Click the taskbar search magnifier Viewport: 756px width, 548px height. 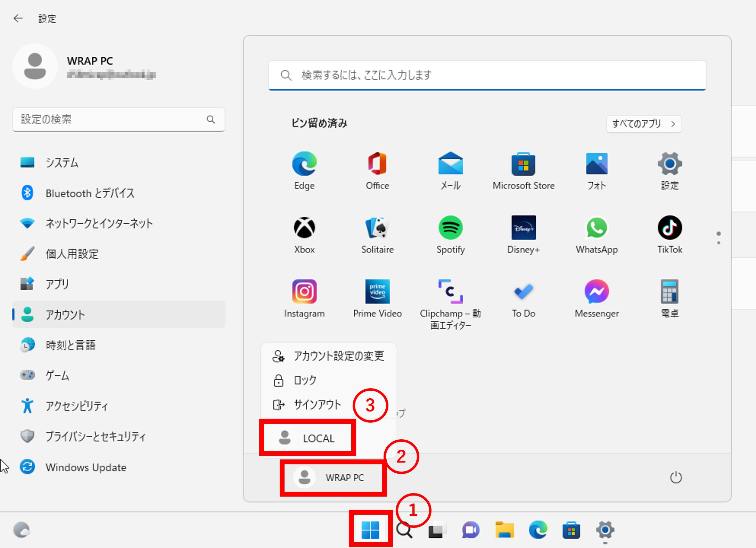coord(404,530)
